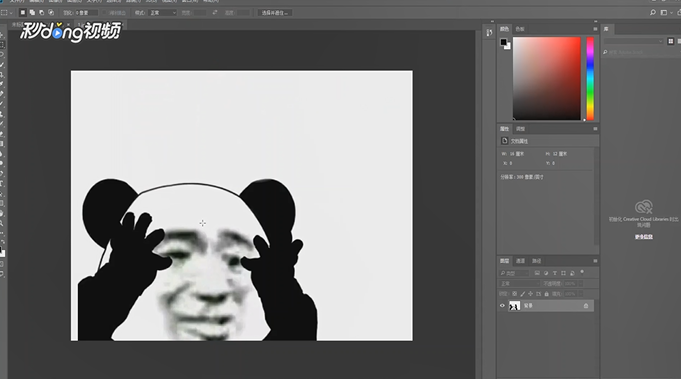Filter layers by type layers icon

tap(555, 273)
